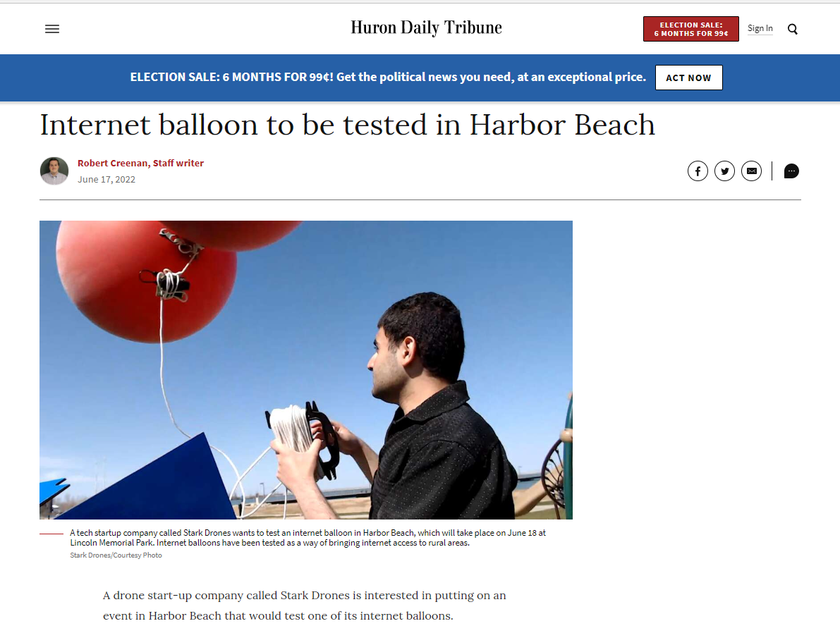Open Robert Creenan's author profile link
Viewport: 840px width, 633px height.
[x=140, y=163]
